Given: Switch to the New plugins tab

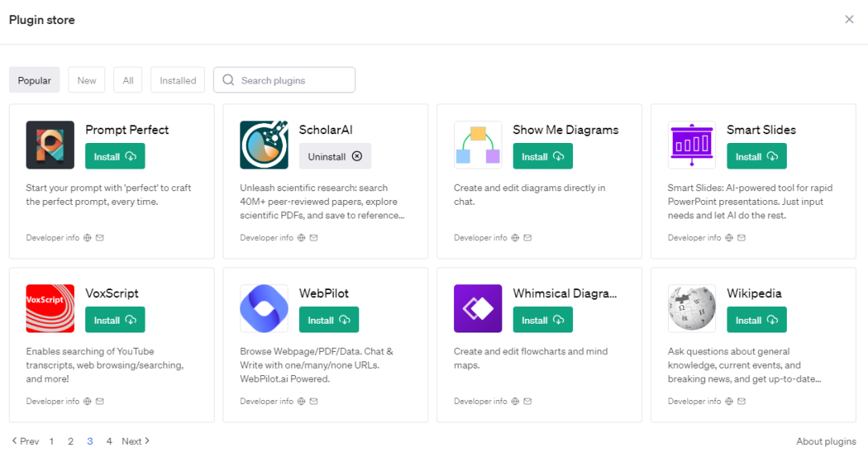Looking at the screenshot, I should (x=87, y=80).
